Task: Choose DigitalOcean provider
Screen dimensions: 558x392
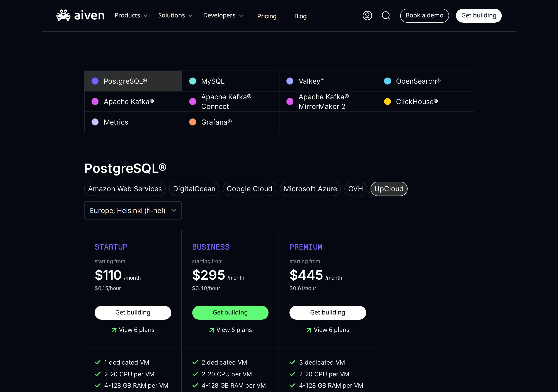Action: pos(194,189)
